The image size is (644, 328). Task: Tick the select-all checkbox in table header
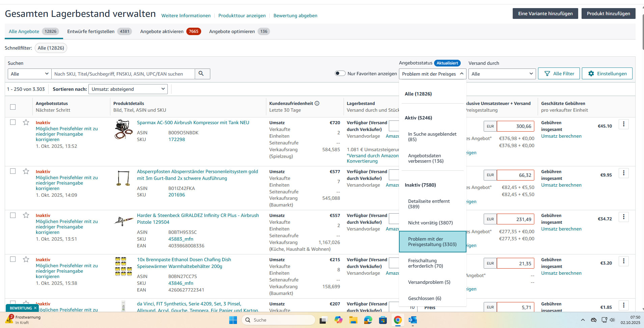[13, 107]
